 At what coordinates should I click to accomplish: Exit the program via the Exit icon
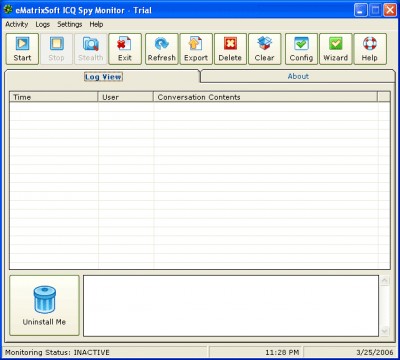point(125,49)
